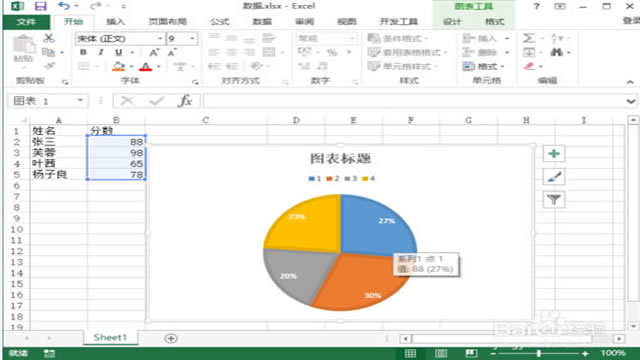The height and width of the screenshot is (360, 640).
Task: Expand the font size dropdown
Action: [192, 38]
